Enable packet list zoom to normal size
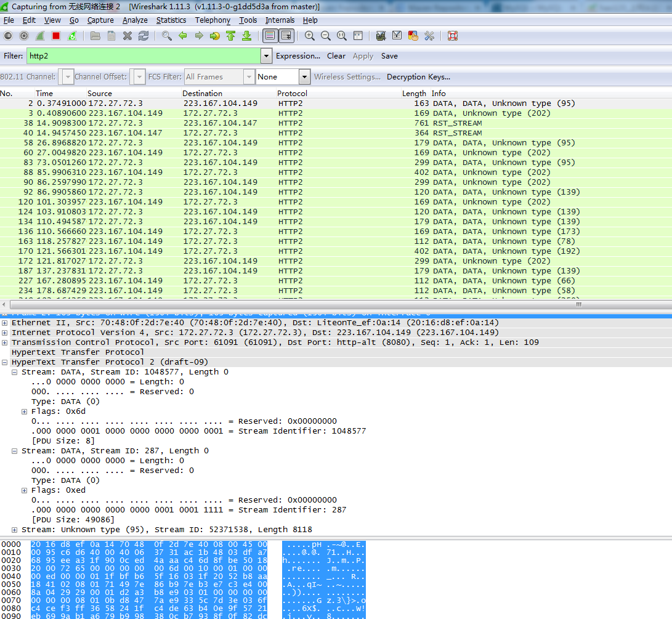 tap(341, 36)
